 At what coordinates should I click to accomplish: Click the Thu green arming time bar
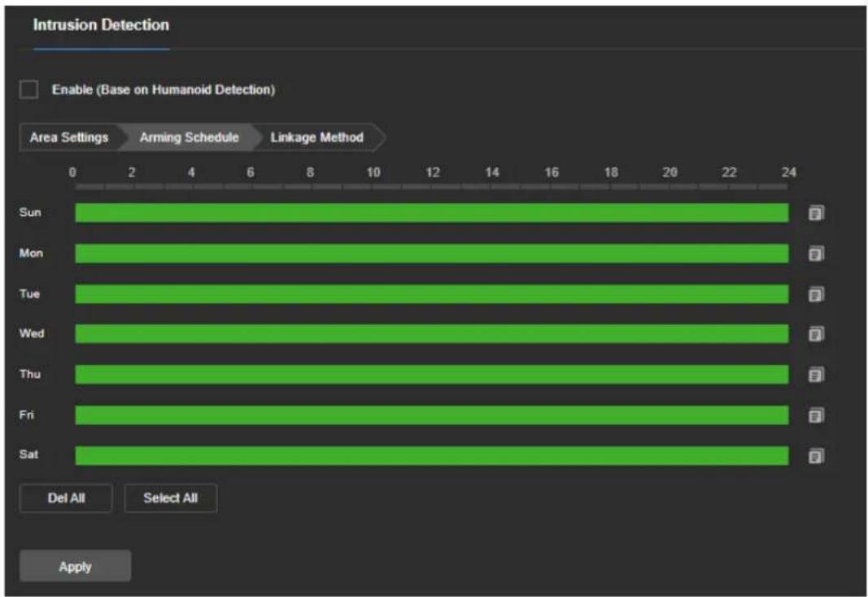click(x=432, y=375)
